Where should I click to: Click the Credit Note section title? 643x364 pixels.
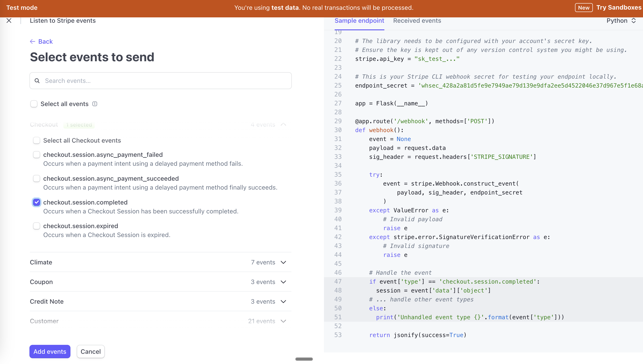pos(47,301)
